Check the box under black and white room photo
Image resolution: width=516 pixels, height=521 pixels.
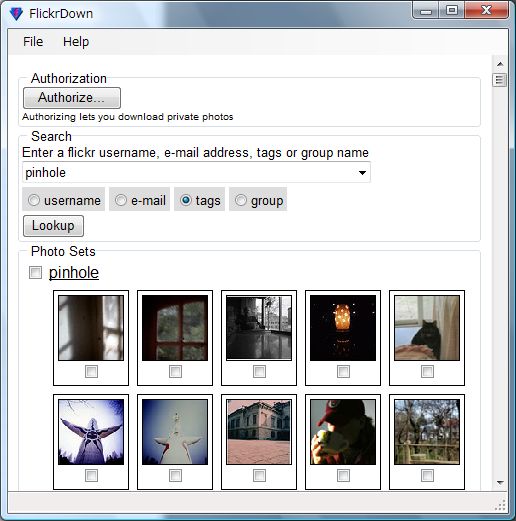coord(259,371)
